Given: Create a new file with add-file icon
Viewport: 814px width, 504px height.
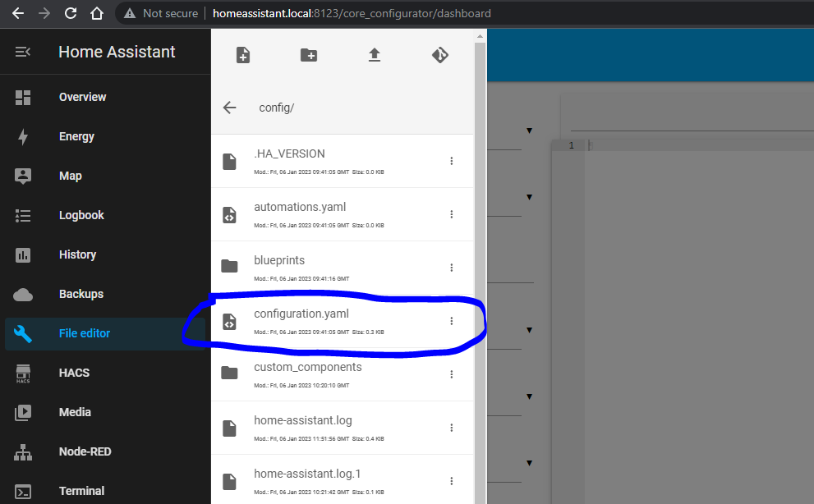Looking at the screenshot, I should [x=243, y=55].
